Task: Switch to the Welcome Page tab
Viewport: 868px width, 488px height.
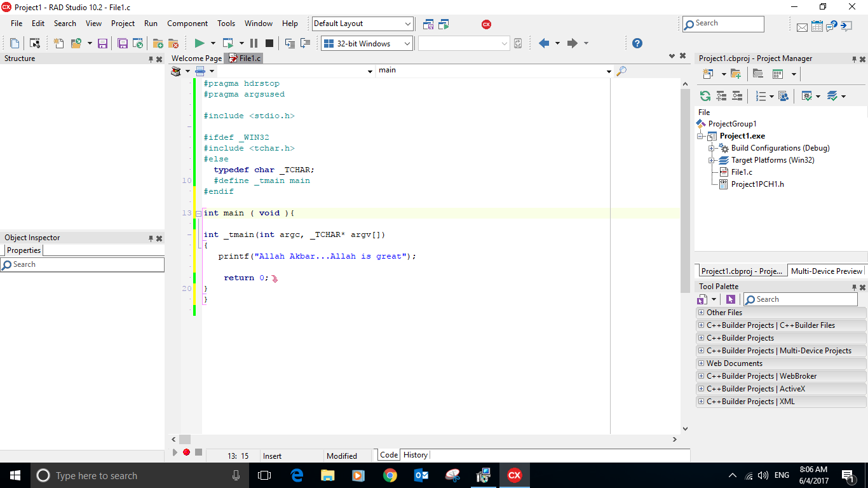Action: pyautogui.click(x=196, y=58)
